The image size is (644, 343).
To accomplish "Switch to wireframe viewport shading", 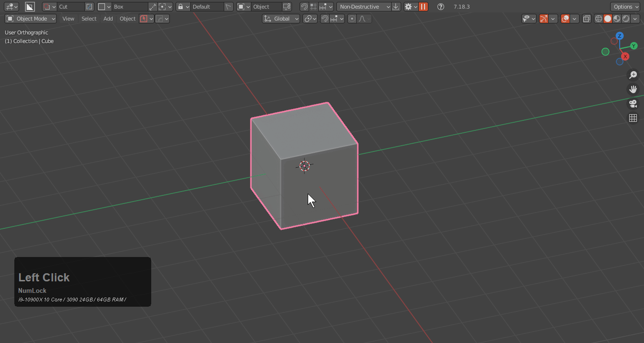I will (599, 19).
